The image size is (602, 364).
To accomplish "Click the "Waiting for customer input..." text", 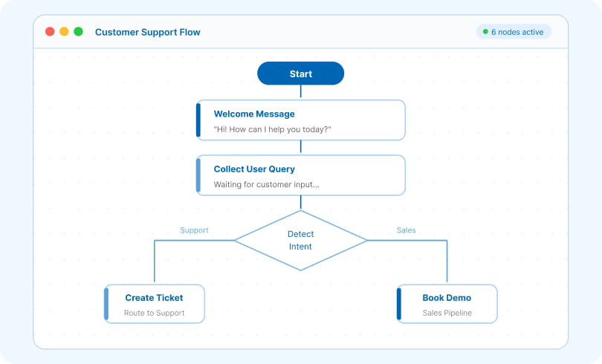I will click(x=267, y=184).
